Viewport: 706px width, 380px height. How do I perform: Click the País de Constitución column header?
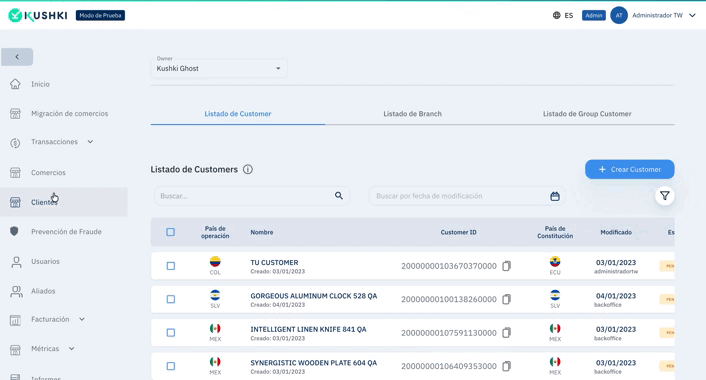(555, 232)
